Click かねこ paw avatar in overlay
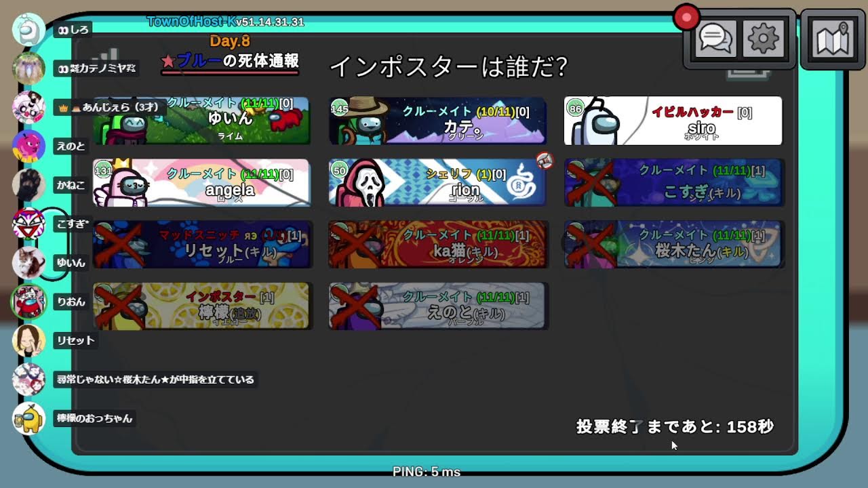 [29, 184]
